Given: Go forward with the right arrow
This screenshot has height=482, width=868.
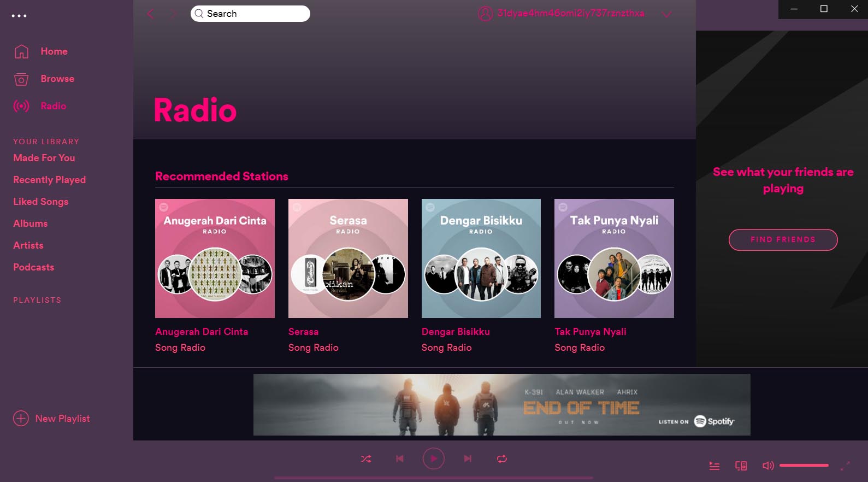Looking at the screenshot, I should pos(174,14).
